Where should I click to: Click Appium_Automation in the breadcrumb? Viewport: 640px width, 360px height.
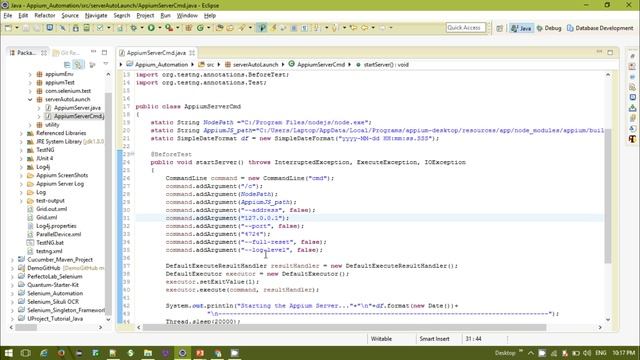(161, 64)
